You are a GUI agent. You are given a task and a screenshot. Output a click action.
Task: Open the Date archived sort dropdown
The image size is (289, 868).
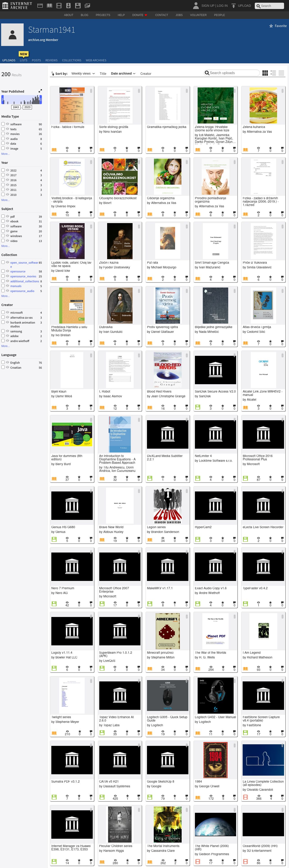[123, 73]
